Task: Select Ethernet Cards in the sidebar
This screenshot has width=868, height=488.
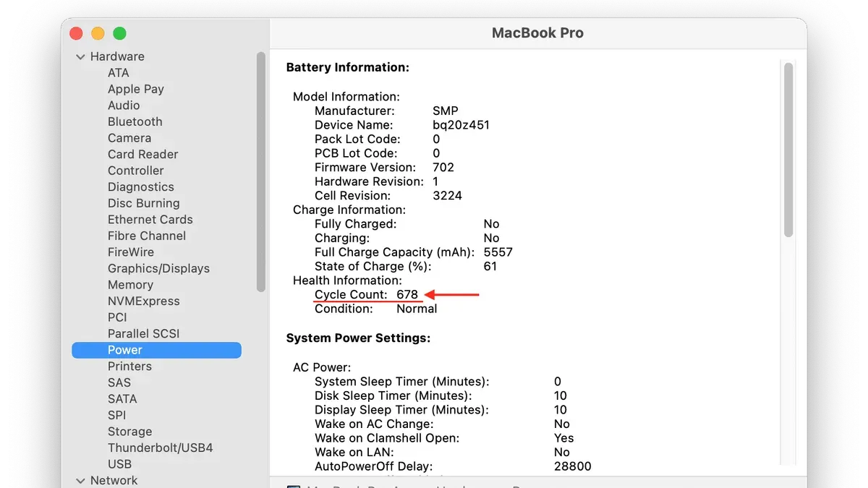Action: click(150, 219)
